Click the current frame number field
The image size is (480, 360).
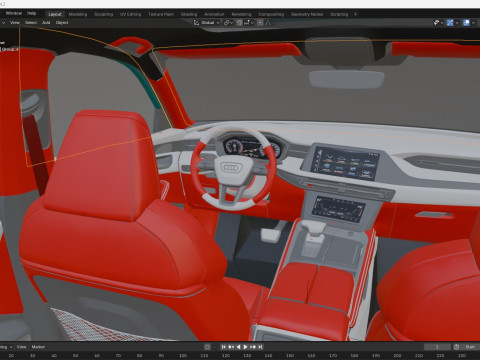click(437, 347)
